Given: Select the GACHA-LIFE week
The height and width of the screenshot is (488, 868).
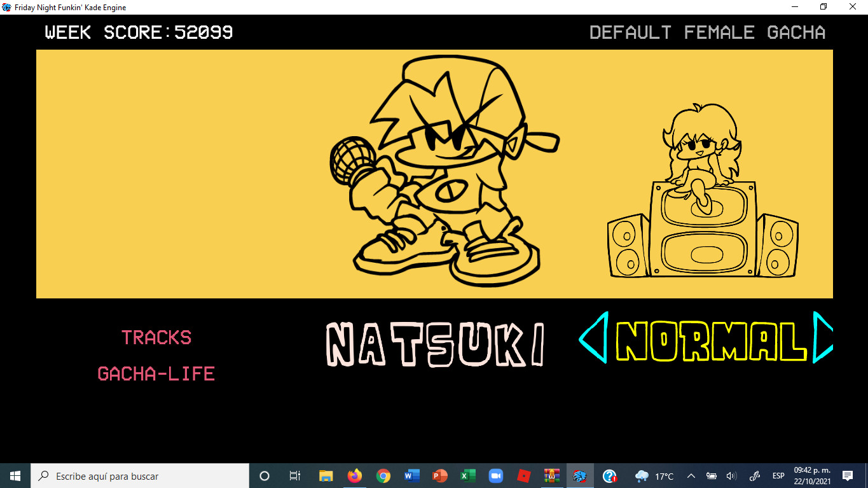Looking at the screenshot, I should click(x=156, y=374).
